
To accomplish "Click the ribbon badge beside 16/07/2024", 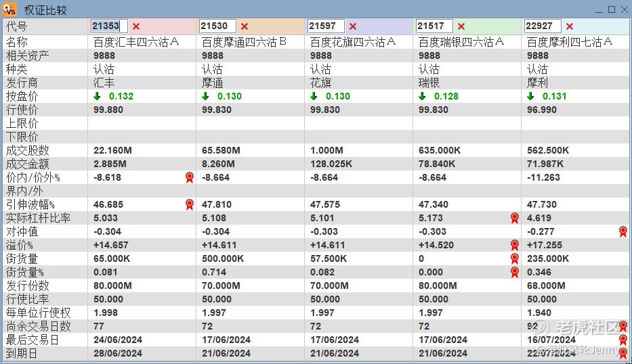I will click(623, 340).
